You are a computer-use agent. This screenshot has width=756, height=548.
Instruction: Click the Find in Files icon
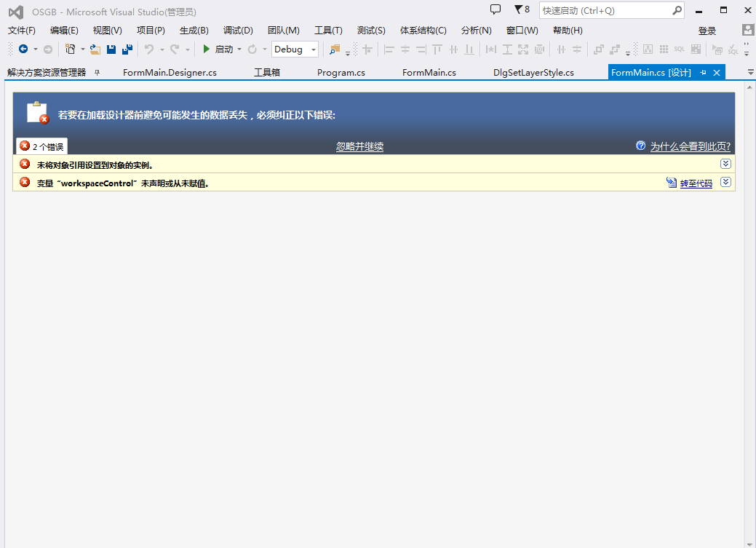(x=335, y=49)
